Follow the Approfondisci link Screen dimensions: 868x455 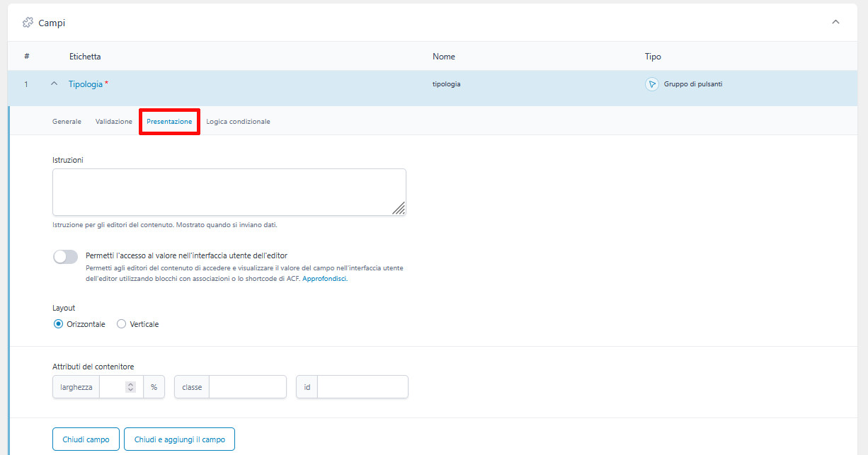click(325, 279)
